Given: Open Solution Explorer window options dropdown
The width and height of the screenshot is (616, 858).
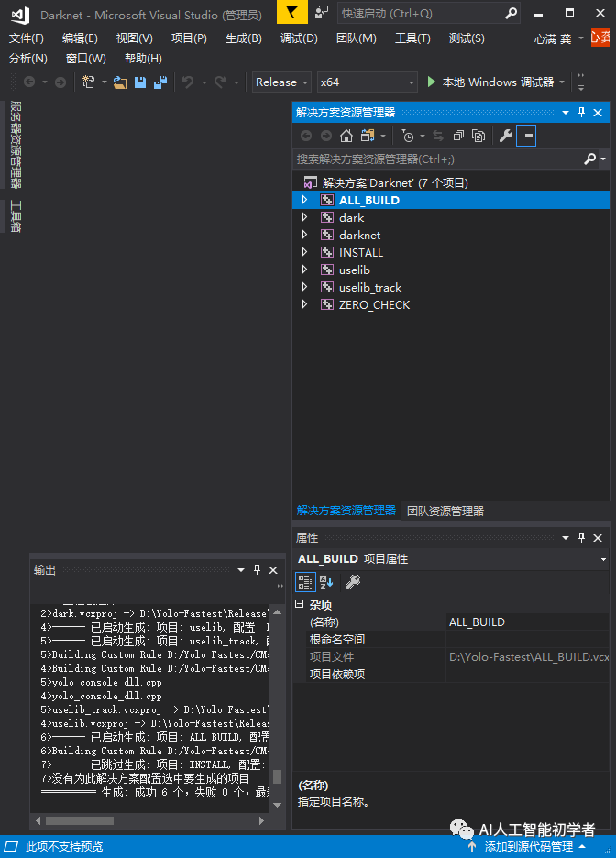Looking at the screenshot, I should (566, 112).
